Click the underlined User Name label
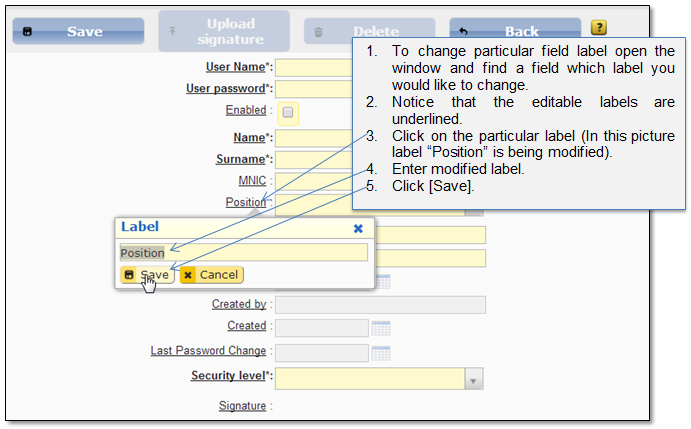The image size is (691, 429). pos(235,67)
